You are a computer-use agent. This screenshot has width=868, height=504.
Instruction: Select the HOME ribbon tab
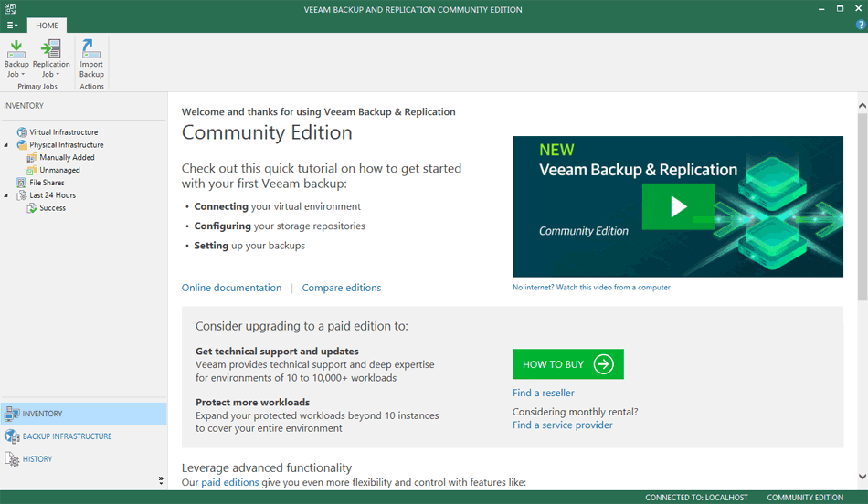click(47, 26)
